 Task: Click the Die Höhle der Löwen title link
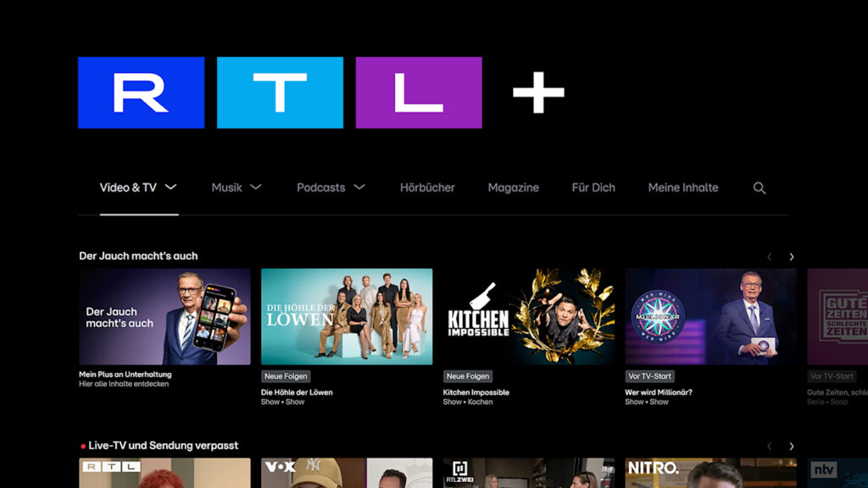click(x=297, y=392)
